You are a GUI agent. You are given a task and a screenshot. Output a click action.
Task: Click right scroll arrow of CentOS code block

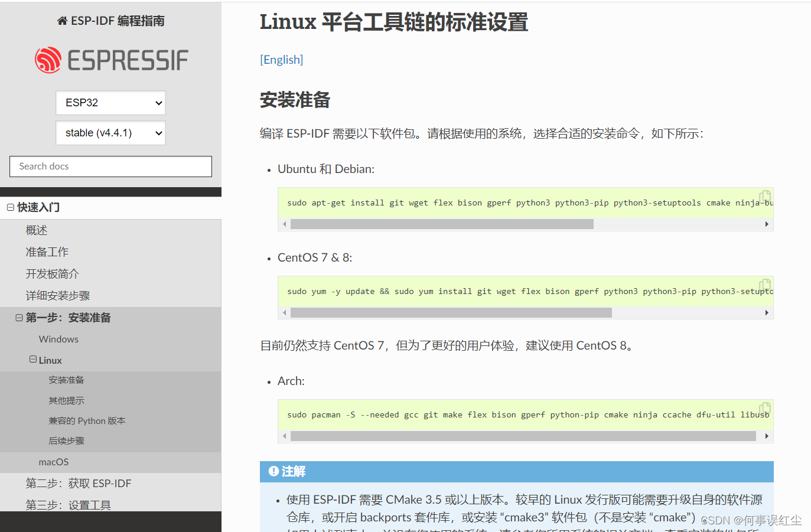tap(767, 313)
